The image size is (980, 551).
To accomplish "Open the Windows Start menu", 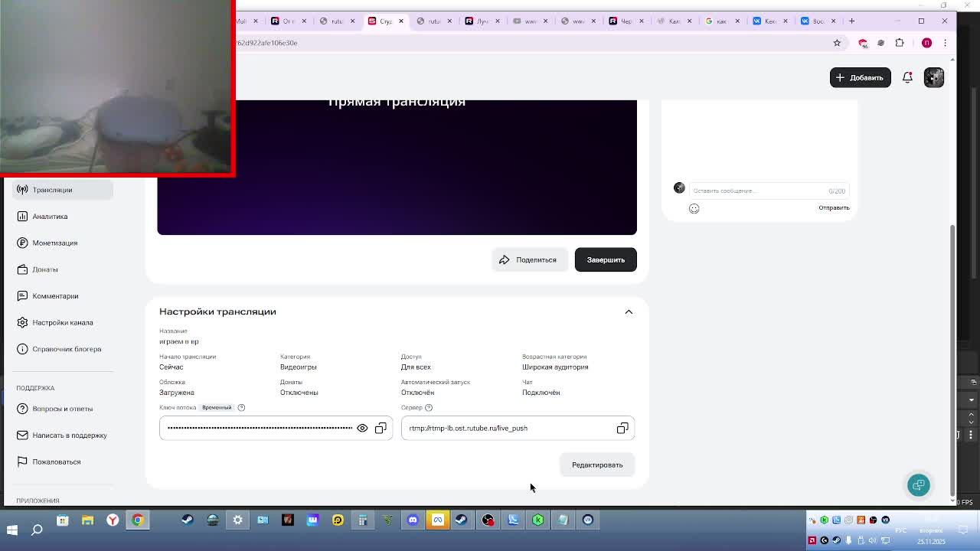I will coord(12,530).
